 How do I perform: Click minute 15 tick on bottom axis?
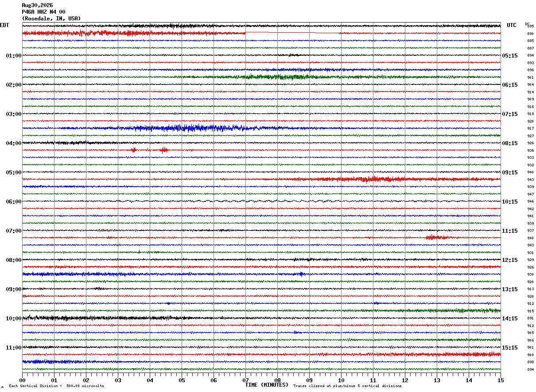coord(501,380)
